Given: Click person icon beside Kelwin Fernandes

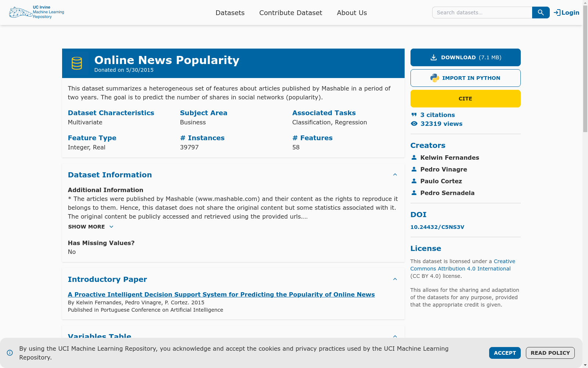Looking at the screenshot, I should (414, 158).
